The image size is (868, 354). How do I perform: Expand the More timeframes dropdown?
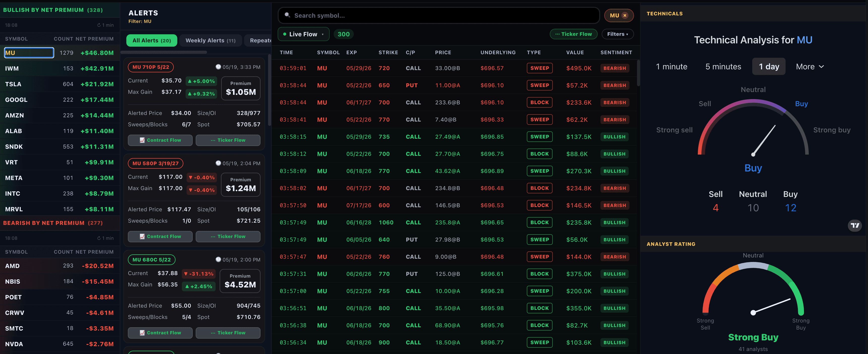[x=810, y=67]
